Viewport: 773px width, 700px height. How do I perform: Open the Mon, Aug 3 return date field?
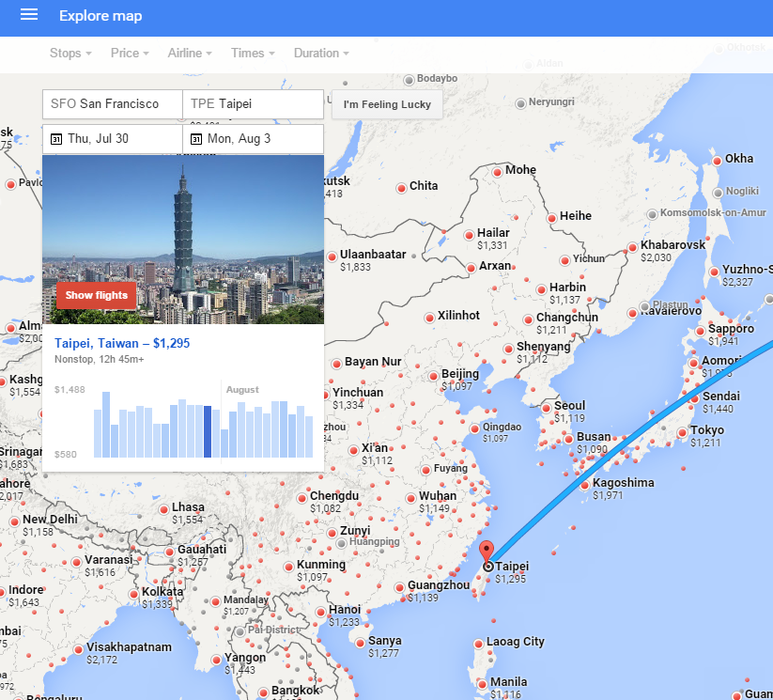tap(253, 139)
